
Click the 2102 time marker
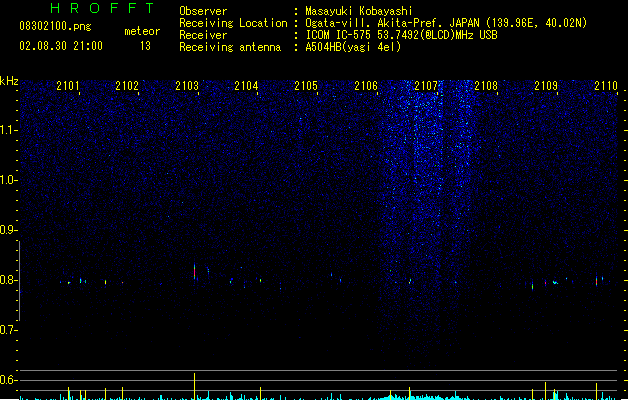point(127,86)
